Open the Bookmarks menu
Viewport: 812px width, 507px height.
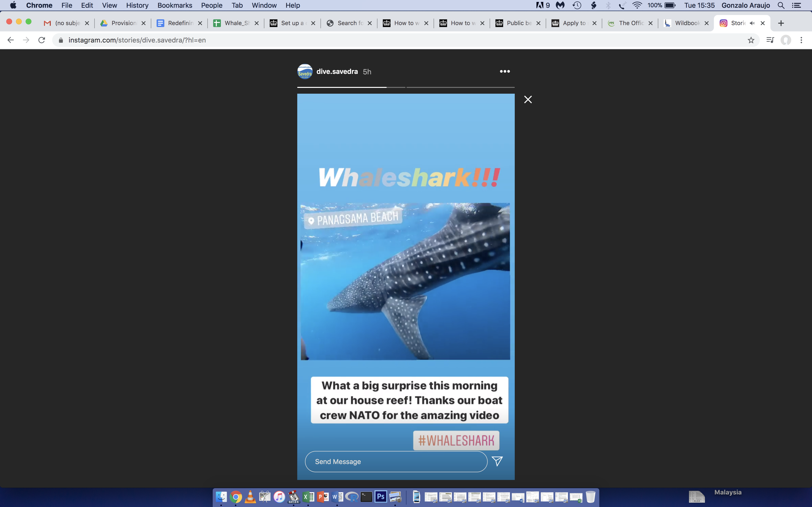tap(174, 5)
